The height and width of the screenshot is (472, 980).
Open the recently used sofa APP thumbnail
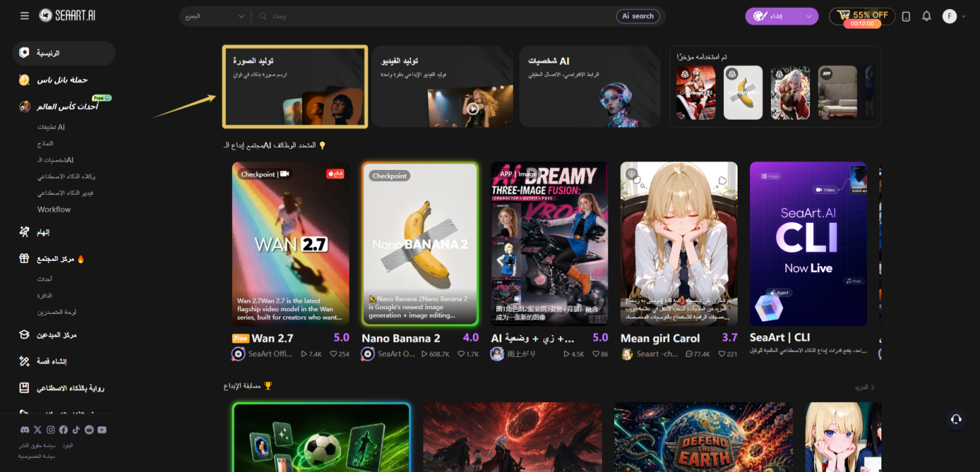pos(838,92)
